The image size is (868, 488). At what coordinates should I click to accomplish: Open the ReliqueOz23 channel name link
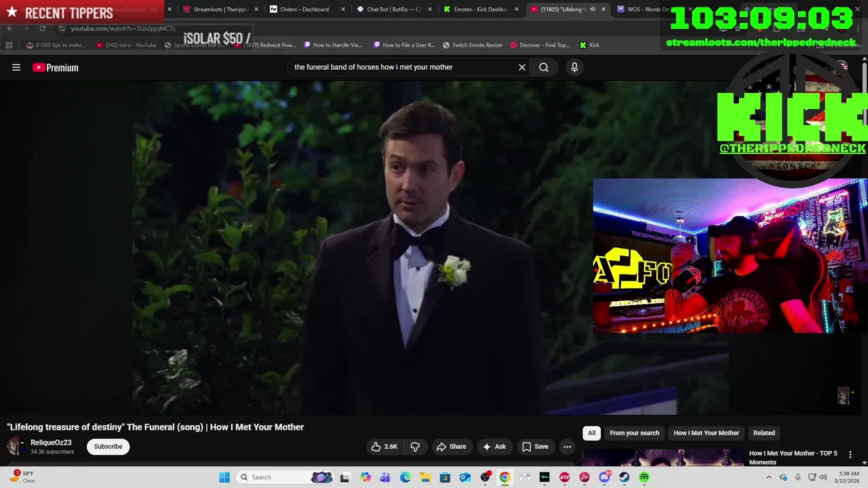point(51,443)
